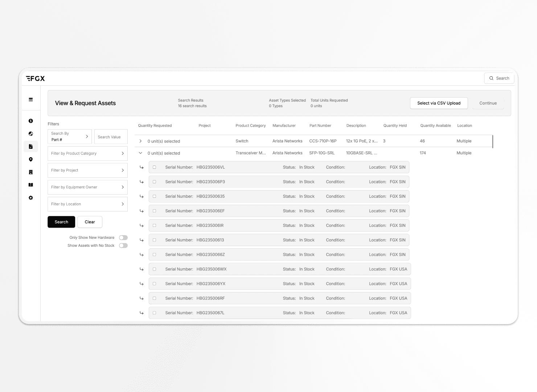The image size is (537, 392).
Task: Open settings gear in sidebar
Action: (31, 198)
